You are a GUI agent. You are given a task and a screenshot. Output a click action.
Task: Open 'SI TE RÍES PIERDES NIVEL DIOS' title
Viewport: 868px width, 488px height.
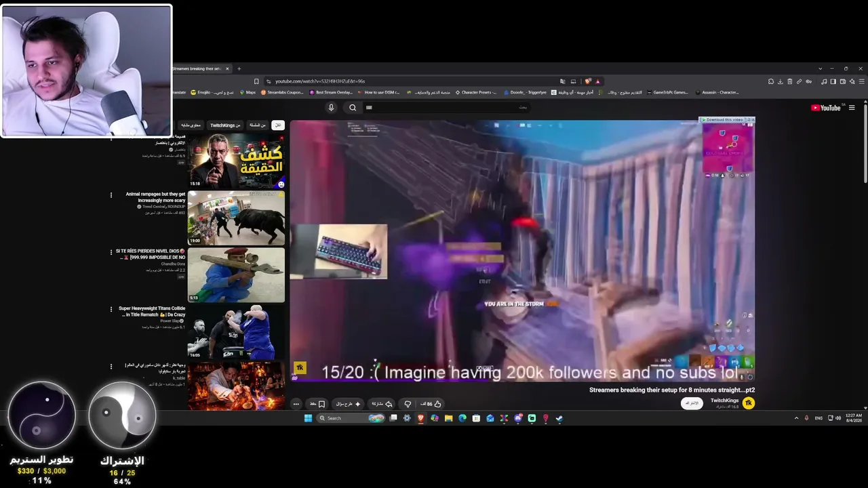(151, 254)
